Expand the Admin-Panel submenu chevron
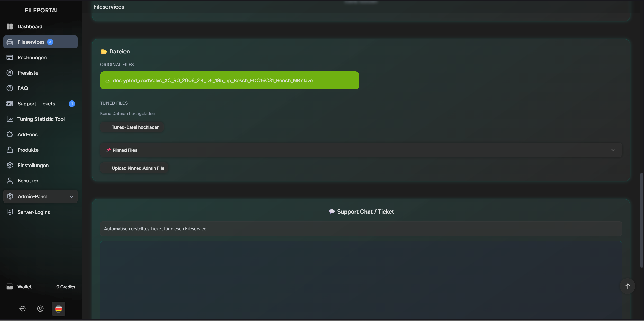Screen dimensions: 644x321 click(x=71, y=196)
